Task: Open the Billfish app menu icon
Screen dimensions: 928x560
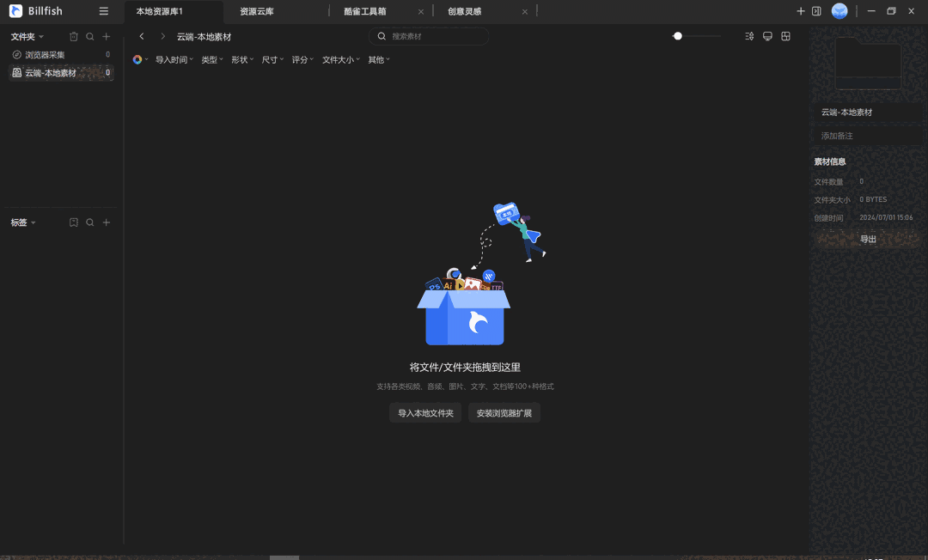Action: tap(15, 11)
